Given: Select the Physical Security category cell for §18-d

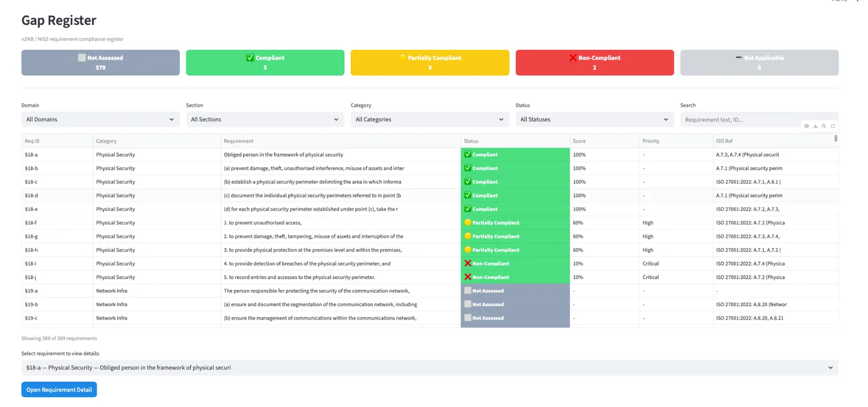Looking at the screenshot, I should click(157, 195).
